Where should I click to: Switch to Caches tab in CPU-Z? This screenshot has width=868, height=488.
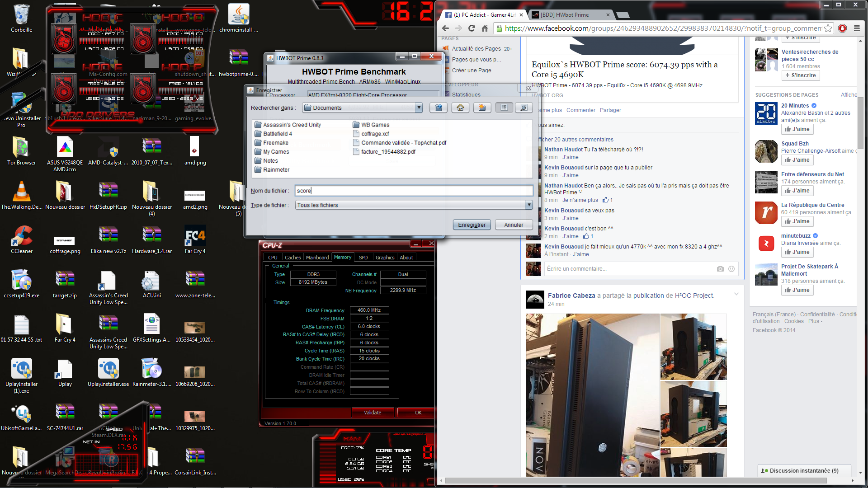coord(292,258)
